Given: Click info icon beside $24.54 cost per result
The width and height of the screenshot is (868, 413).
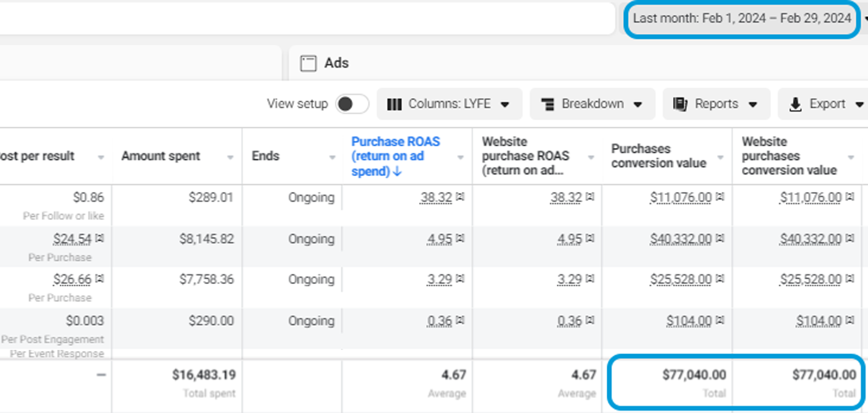Looking at the screenshot, I should click(x=99, y=238).
